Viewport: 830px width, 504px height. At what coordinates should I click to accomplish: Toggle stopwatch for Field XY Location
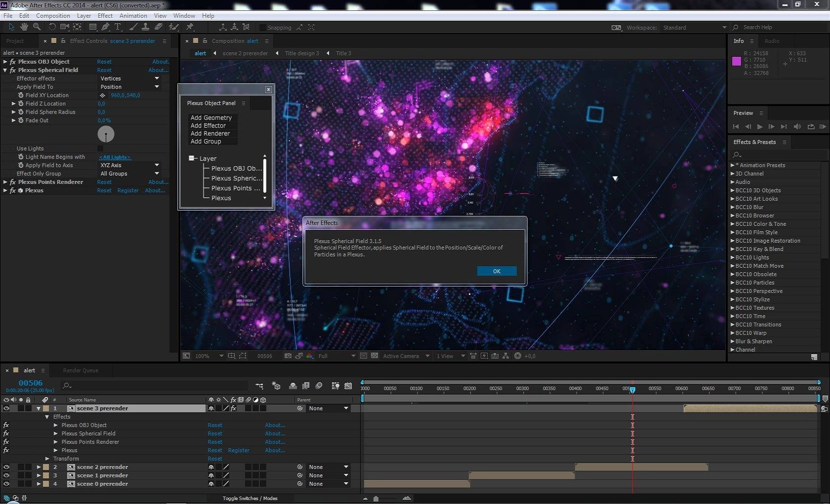[21, 95]
